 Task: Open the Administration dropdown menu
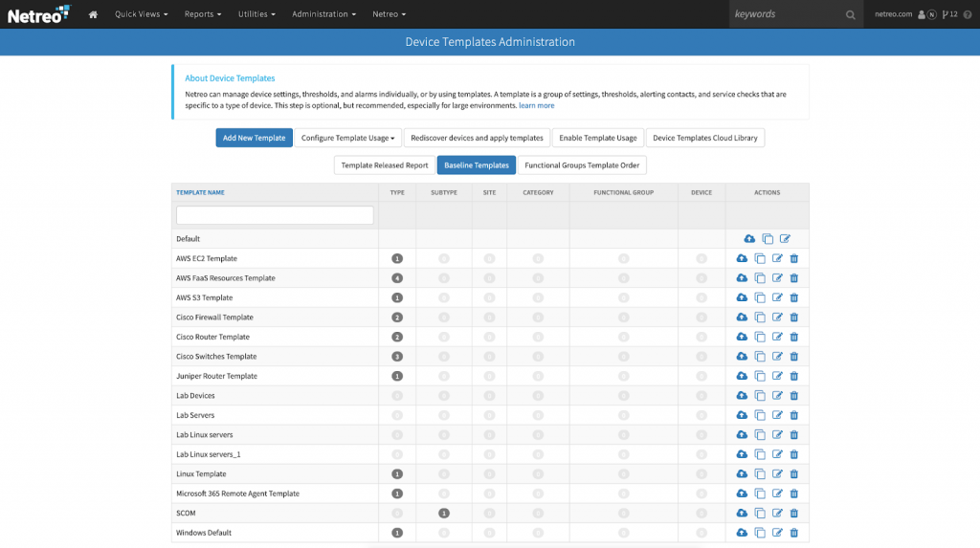pyautogui.click(x=323, y=14)
